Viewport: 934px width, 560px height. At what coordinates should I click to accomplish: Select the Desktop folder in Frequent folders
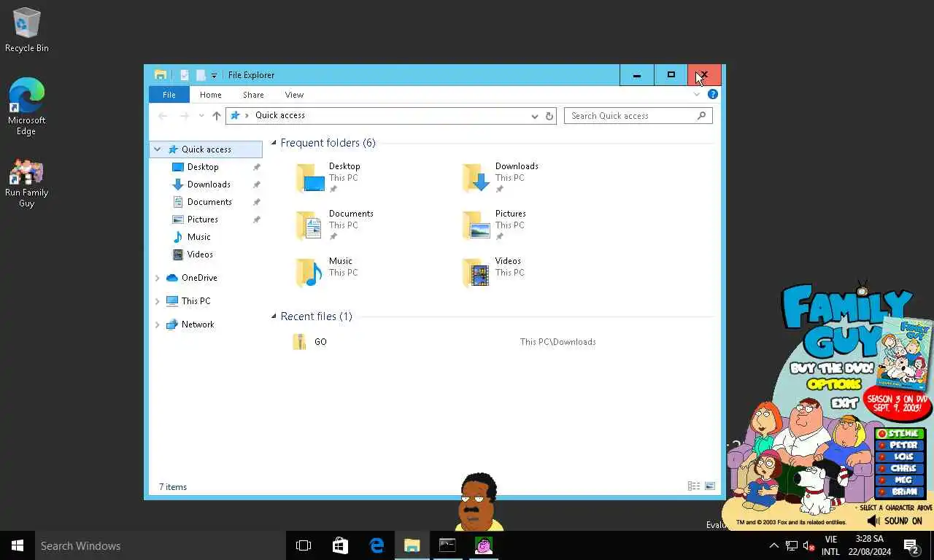click(x=328, y=178)
